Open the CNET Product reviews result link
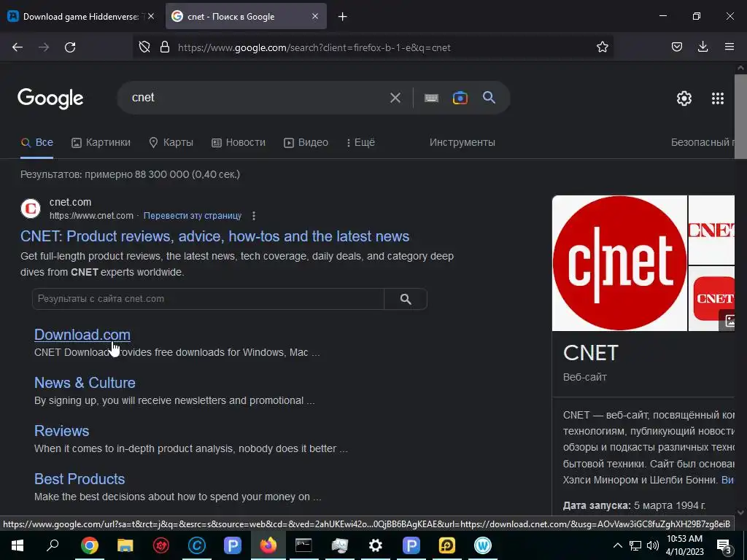Viewport: 747px width, 560px height. pos(215,236)
